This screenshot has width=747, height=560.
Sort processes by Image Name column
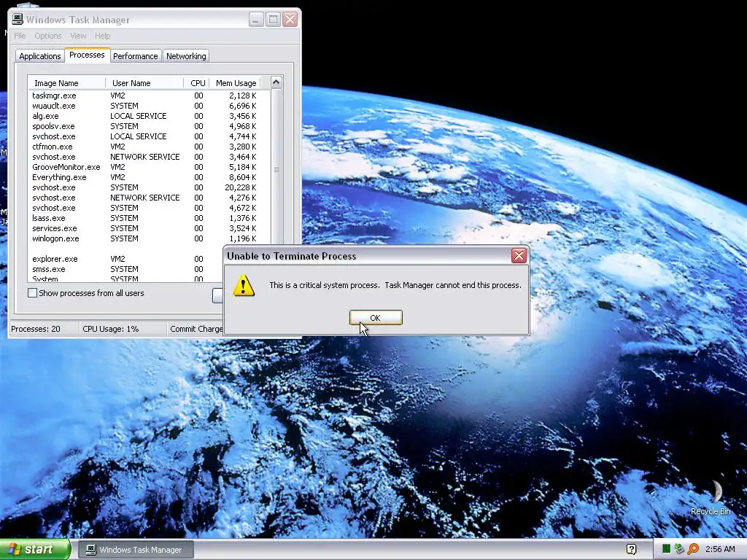(66, 83)
